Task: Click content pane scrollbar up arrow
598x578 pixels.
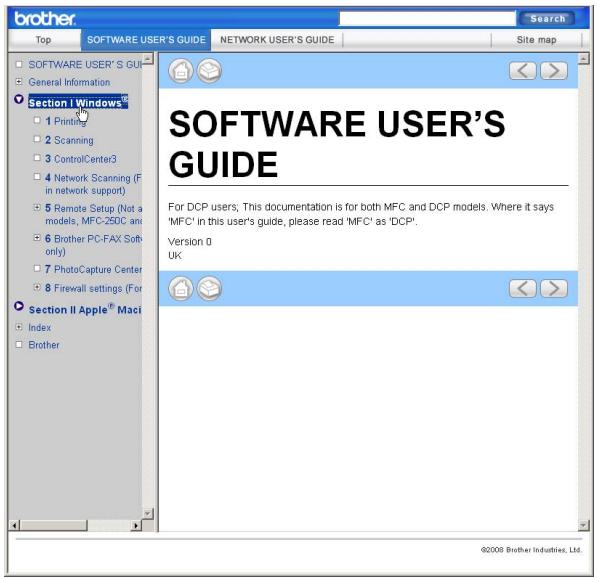Action: [x=583, y=58]
